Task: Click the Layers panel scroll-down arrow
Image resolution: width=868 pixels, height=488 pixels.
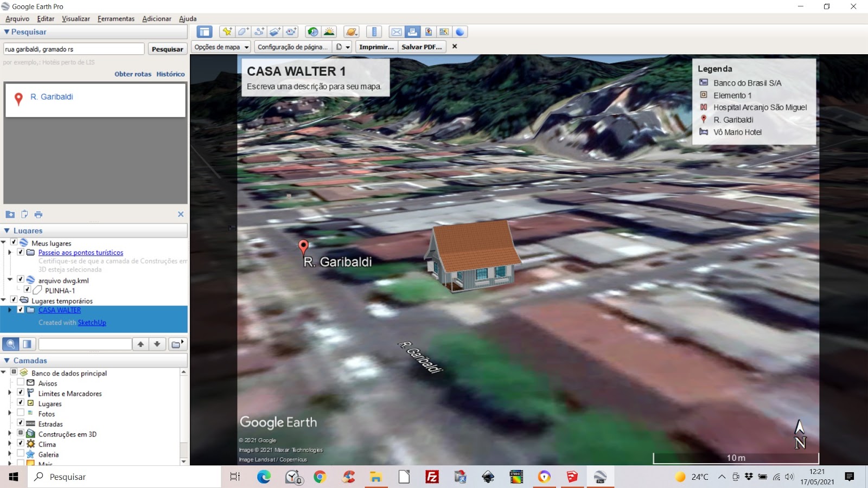Action: [184, 461]
